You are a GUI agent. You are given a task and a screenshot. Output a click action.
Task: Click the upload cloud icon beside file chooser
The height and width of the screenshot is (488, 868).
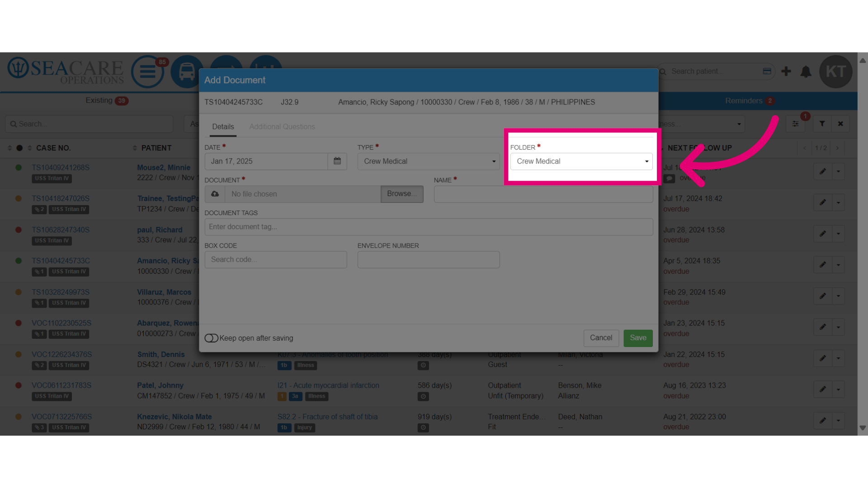(215, 194)
